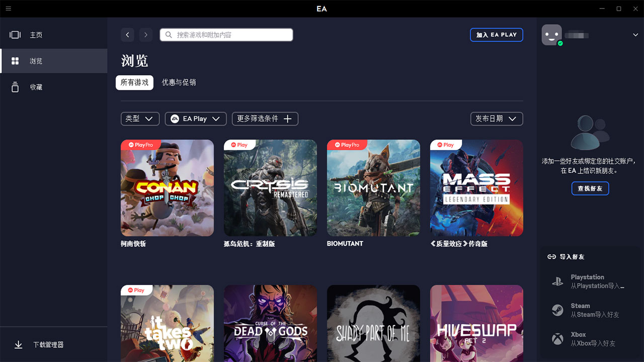Open the It Takes Two game cover
Image resolution: width=644 pixels, height=362 pixels.
point(167,323)
